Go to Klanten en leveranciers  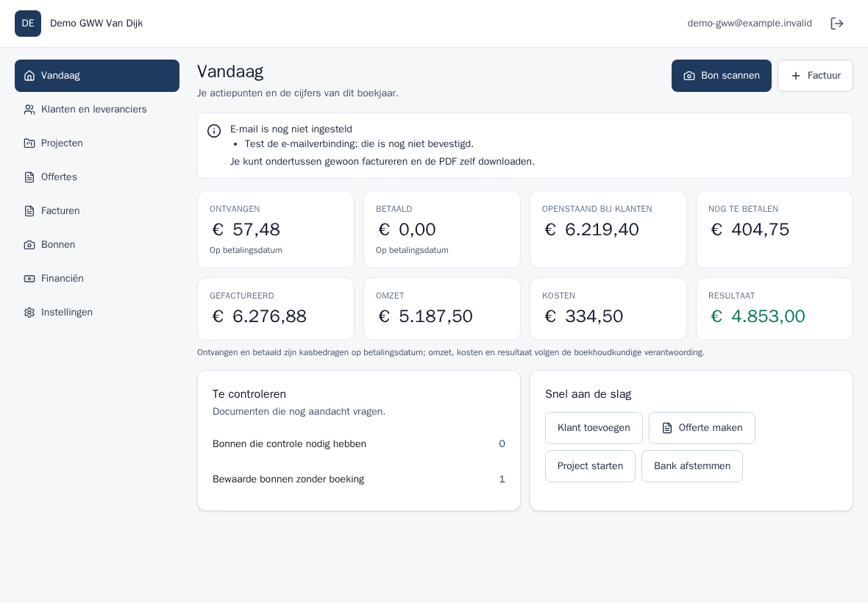(97, 110)
